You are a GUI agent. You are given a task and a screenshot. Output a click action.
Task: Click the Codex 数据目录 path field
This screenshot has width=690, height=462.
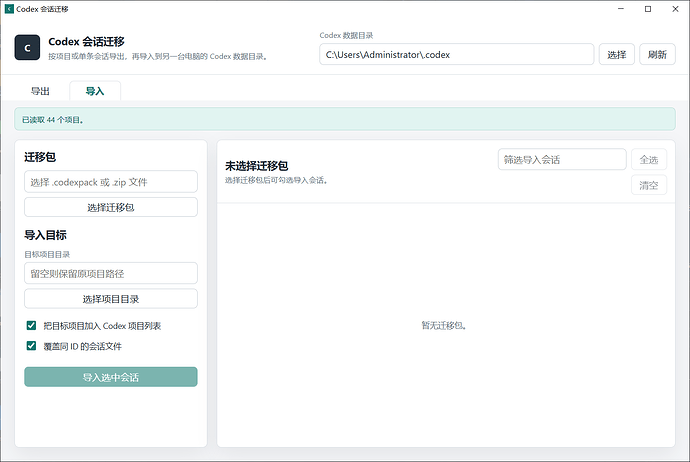[x=456, y=55]
